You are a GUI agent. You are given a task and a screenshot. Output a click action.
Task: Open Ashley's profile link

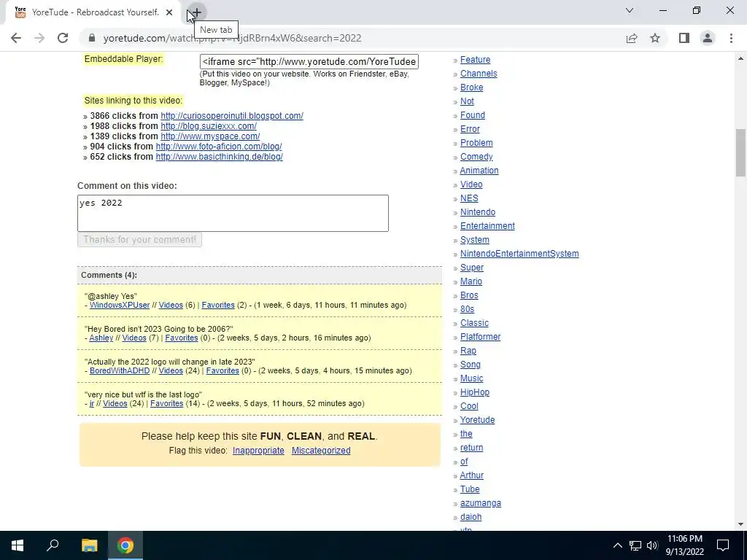[x=101, y=338]
